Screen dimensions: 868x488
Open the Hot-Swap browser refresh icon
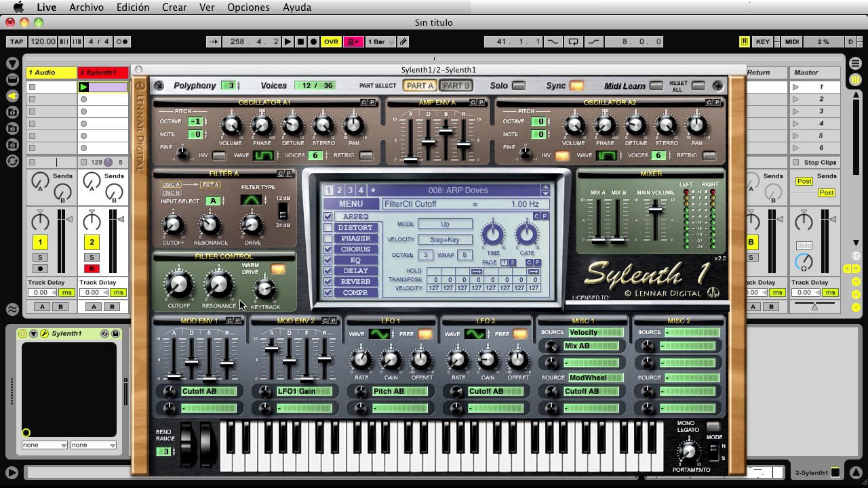pyautogui.click(x=13, y=161)
